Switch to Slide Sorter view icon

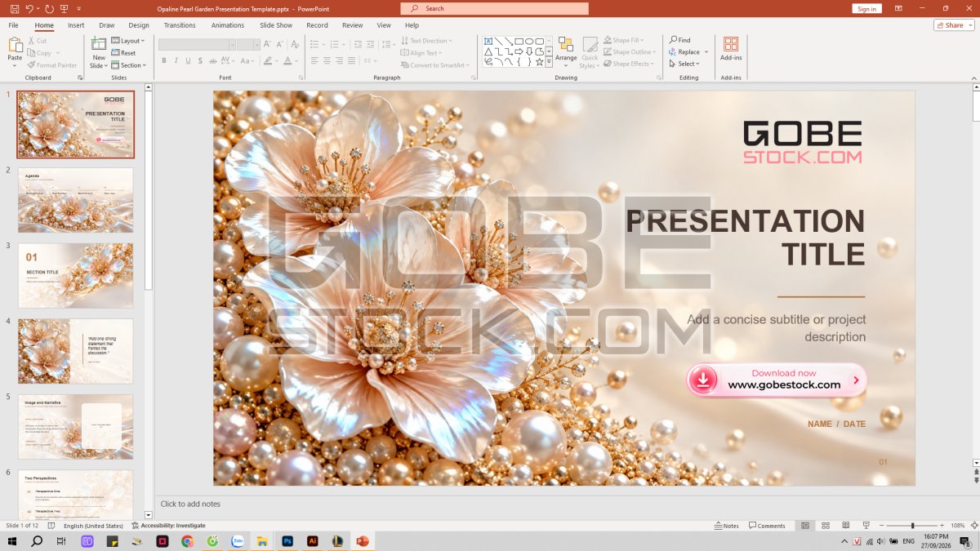click(x=826, y=526)
